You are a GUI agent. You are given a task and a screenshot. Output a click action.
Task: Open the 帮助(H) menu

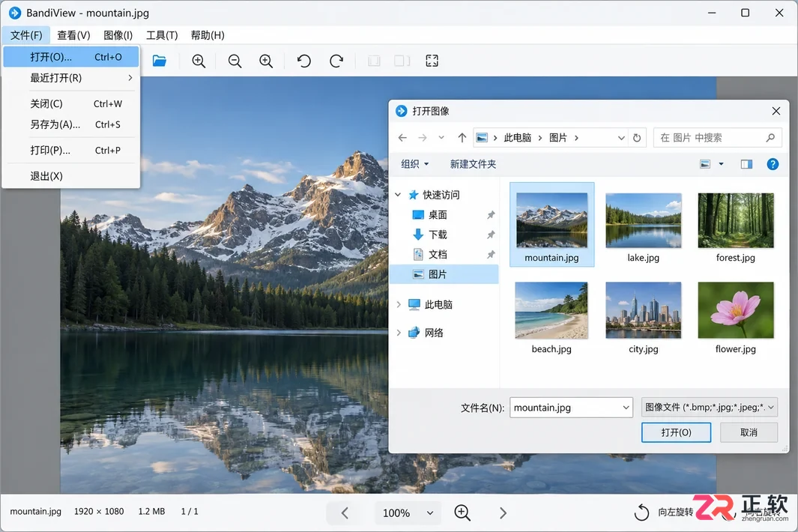[x=208, y=35]
